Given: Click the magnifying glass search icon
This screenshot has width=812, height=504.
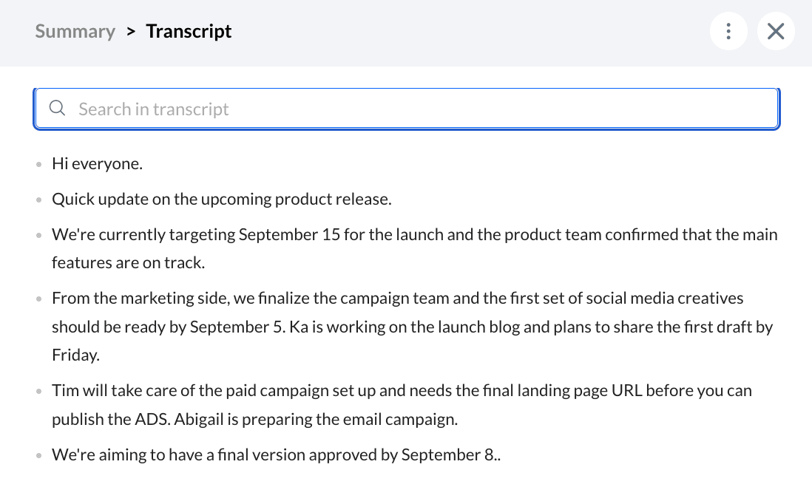Looking at the screenshot, I should [x=57, y=108].
